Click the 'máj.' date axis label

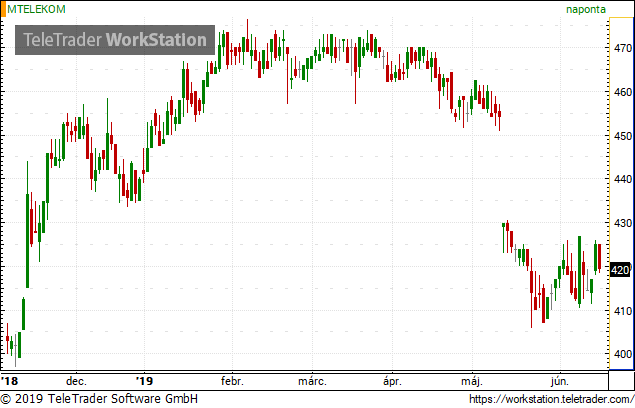[472, 381]
